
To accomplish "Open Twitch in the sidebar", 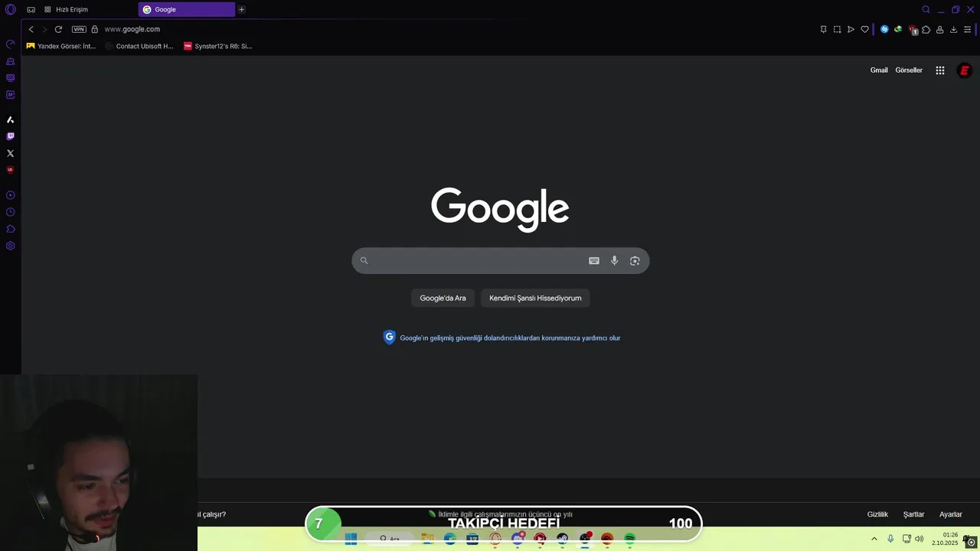I will point(10,136).
